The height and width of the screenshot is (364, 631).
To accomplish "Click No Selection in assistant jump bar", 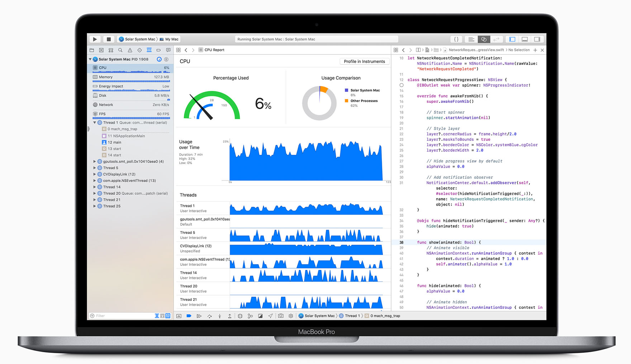I will tap(519, 50).
